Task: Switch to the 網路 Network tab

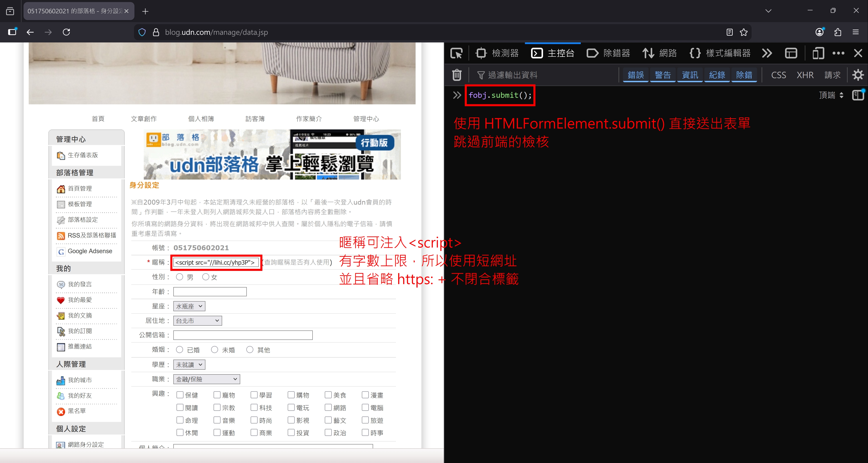Action: 660,53
